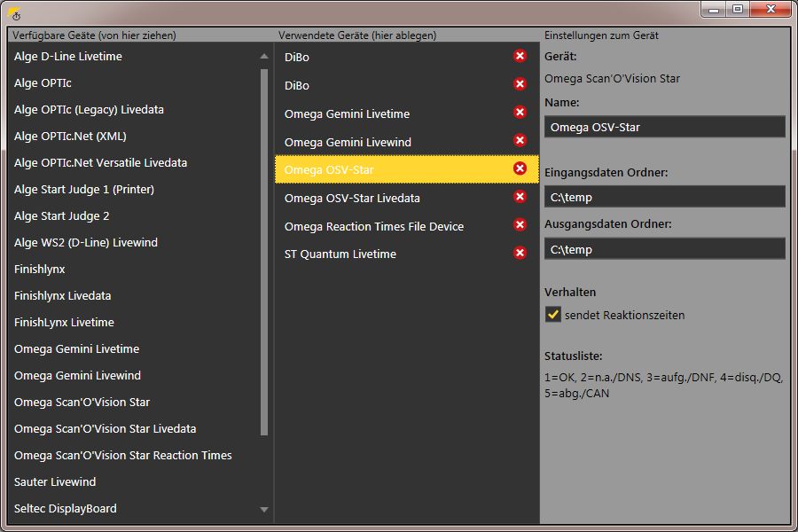Remove Omega Gemini Livewind from used devices
This screenshot has width=798, height=532.
(x=520, y=140)
